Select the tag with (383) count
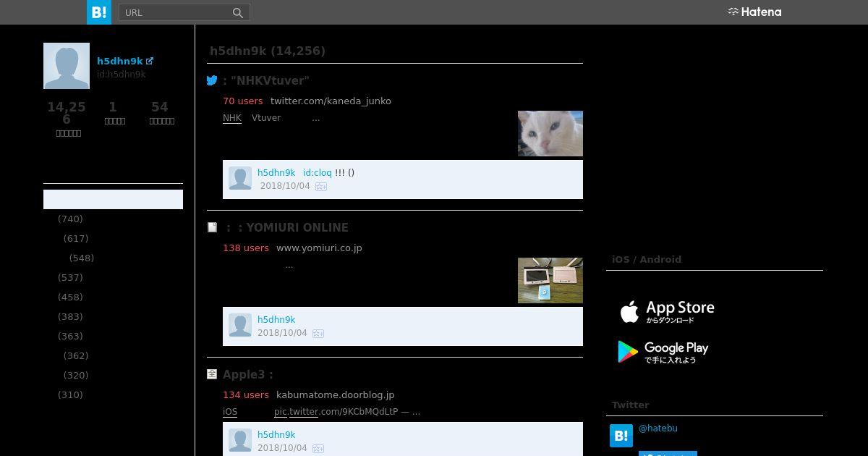This screenshot has height=456, width=868. point(70,317)
